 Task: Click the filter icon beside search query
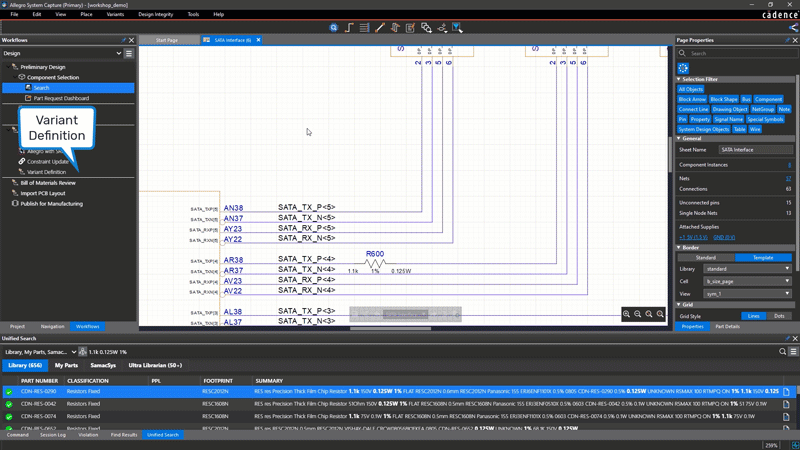click(83, 352)
